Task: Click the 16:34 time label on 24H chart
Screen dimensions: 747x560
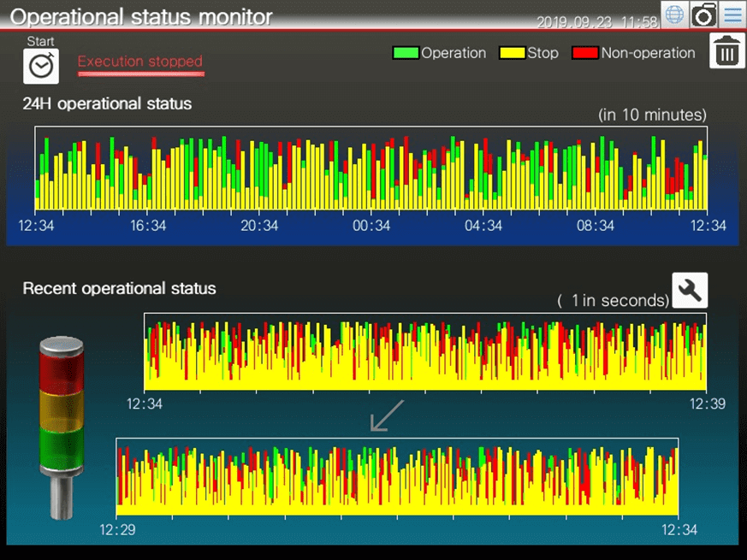Action: (x=148, y=226)
